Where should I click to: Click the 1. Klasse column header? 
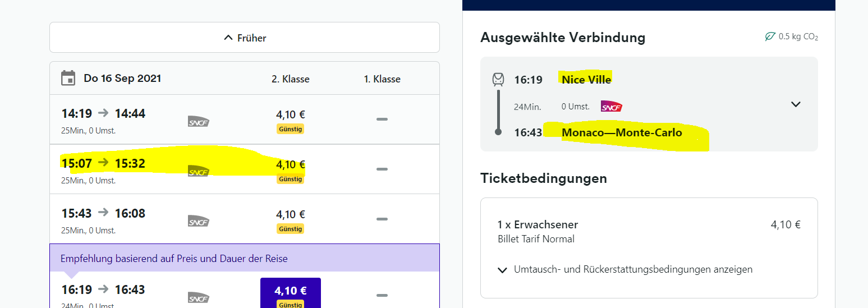382,79
